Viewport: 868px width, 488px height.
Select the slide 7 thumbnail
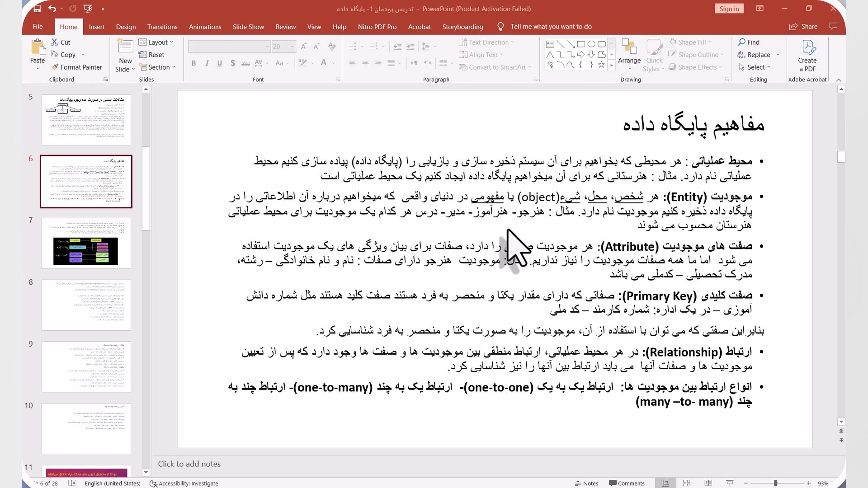(x=86, y=243)
